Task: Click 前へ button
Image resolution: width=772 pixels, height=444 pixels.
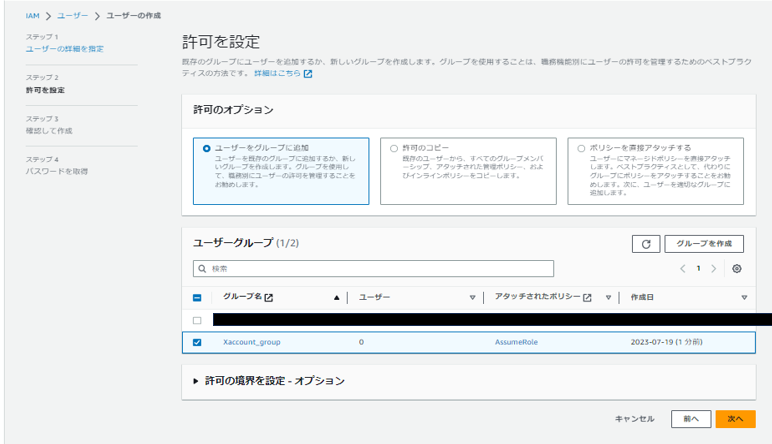Action: coord(691,419)
